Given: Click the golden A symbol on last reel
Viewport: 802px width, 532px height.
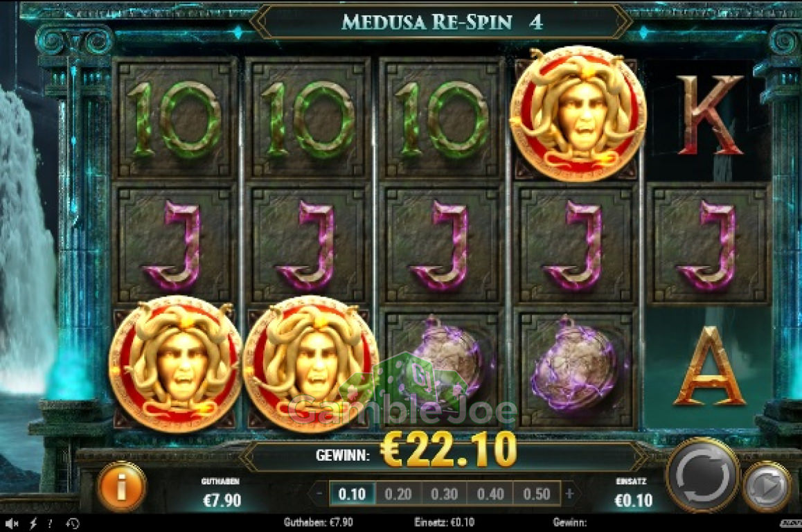Looking at the screenshot, I should [709, 366].
